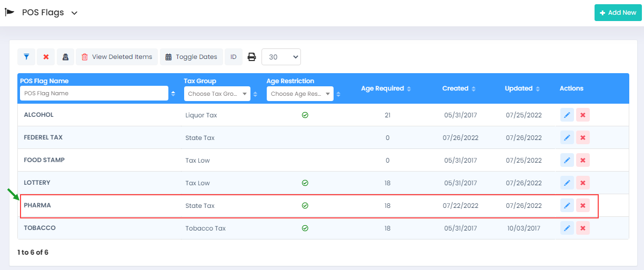644x270 pixels.
Task: Open the page size dropdown showing 30
Action: pos(281,57)
